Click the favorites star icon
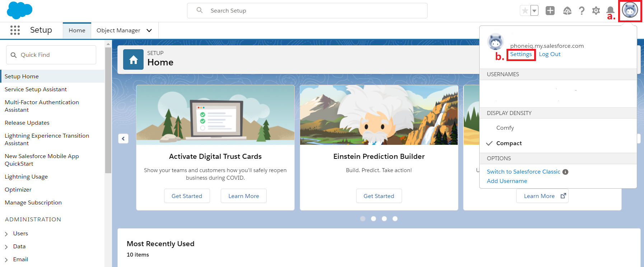 tap(525, 11)
